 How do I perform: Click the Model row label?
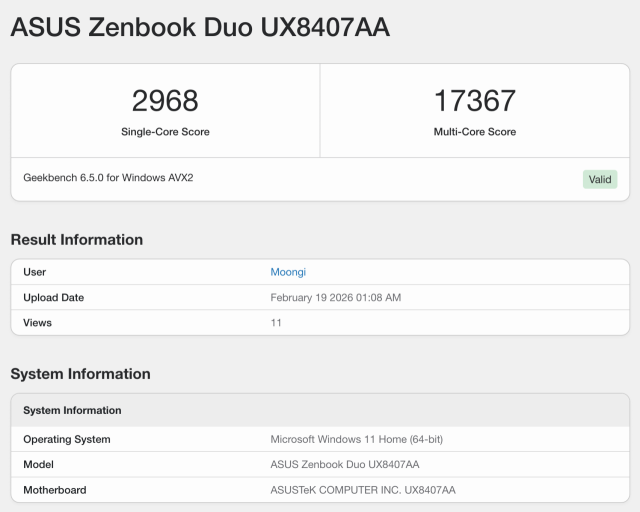(x=39, y=464)
